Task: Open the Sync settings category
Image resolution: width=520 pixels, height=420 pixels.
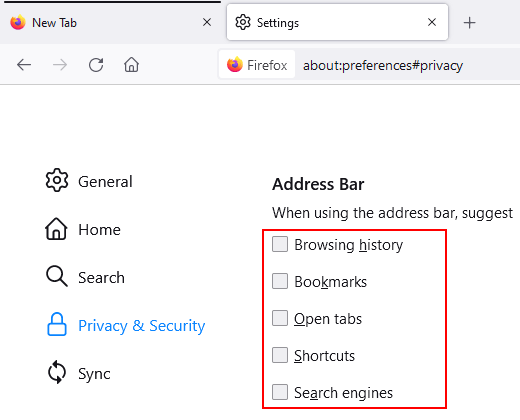Action: point(79,373)
